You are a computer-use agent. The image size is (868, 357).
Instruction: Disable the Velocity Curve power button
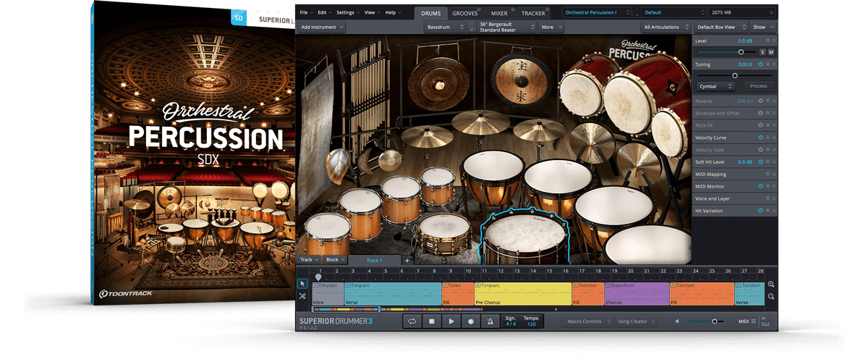pyautogui.click(x=760, y=138)
